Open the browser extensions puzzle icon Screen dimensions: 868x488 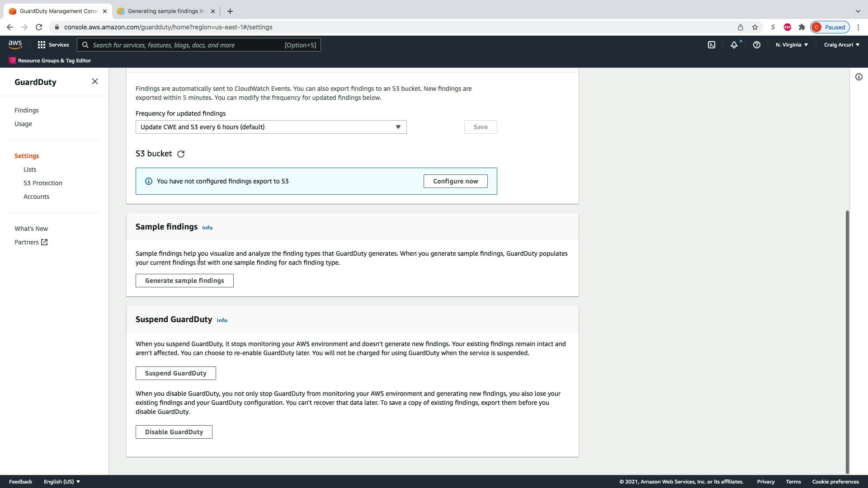tap(802, 27)
